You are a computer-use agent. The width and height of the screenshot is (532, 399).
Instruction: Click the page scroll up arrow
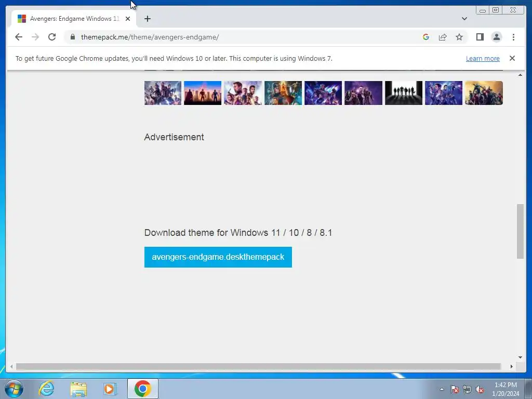[520, 75]
